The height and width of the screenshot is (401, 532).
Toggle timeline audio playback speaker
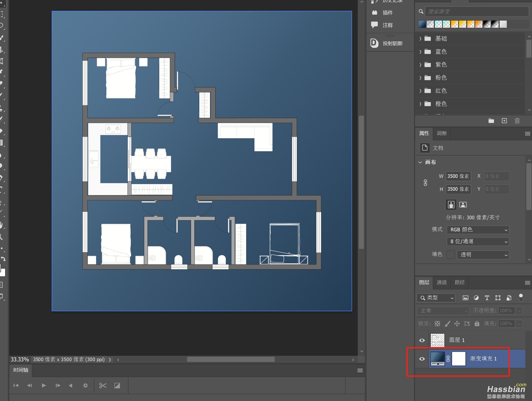71,386
